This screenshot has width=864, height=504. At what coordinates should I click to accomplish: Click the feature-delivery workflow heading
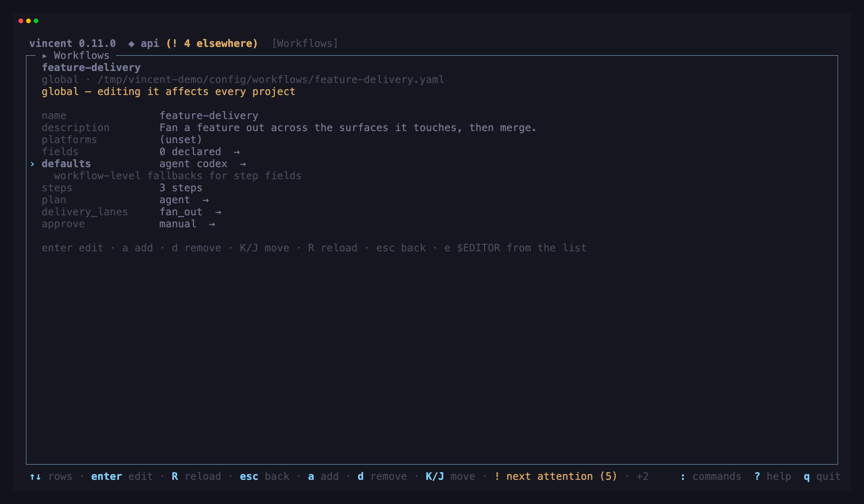point(91,68)
